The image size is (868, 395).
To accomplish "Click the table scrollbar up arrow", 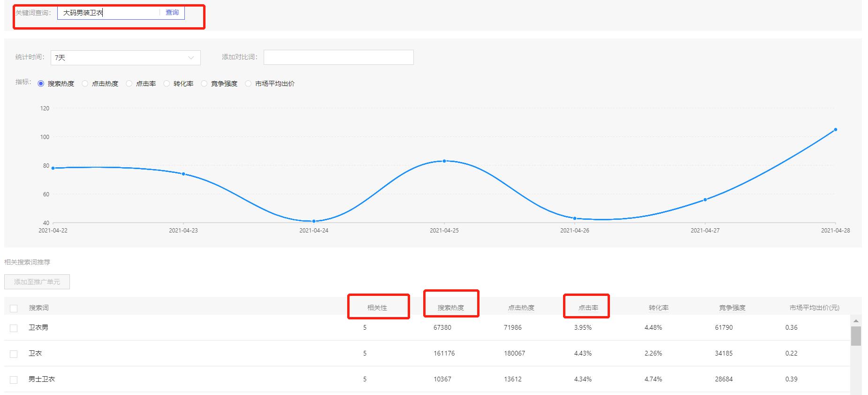I will coord(856,321).
